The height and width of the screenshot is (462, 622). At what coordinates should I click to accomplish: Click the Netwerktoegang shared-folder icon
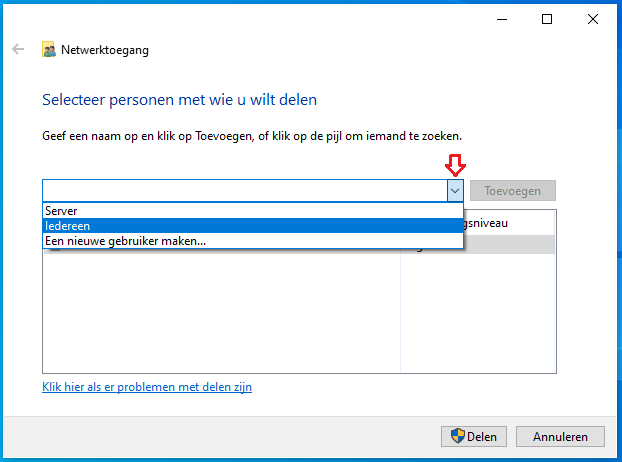coord(49,50)
